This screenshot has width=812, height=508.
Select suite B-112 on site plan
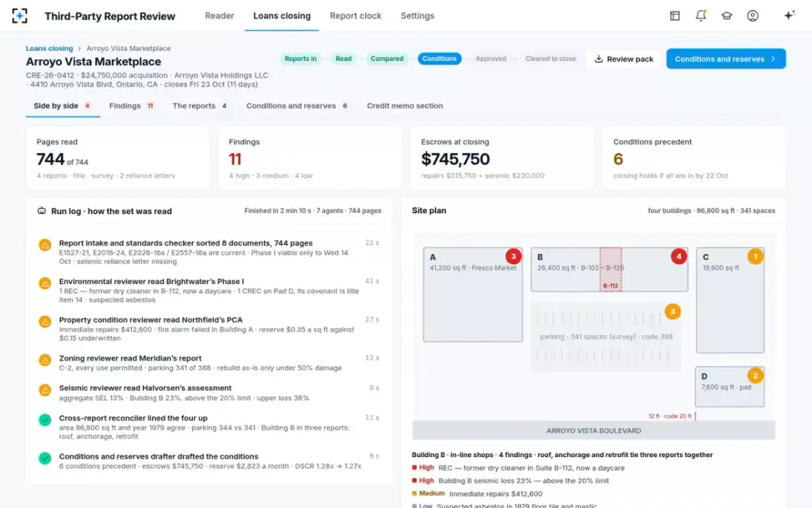610,270
